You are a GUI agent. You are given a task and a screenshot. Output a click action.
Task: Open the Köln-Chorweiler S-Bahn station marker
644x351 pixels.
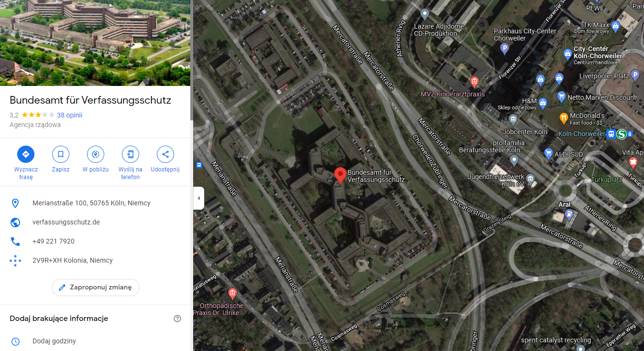[x=622, y=134]
